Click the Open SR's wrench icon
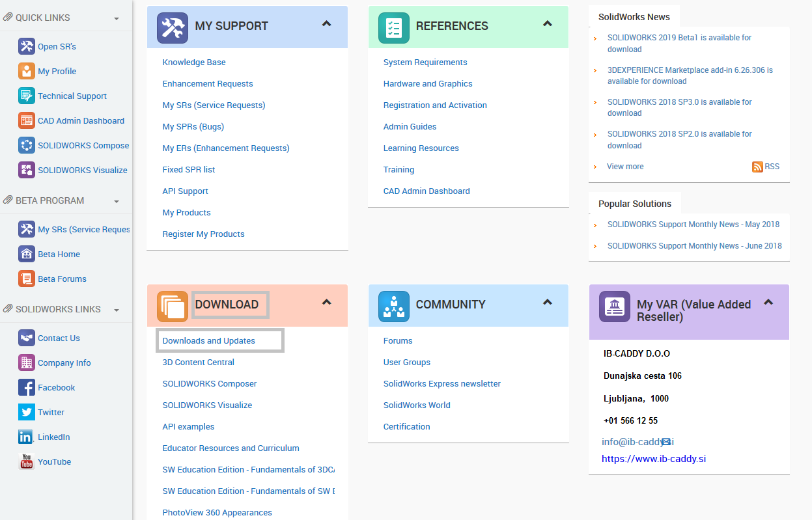The height and width of the screenshot is (520, 812). (27, 46)
